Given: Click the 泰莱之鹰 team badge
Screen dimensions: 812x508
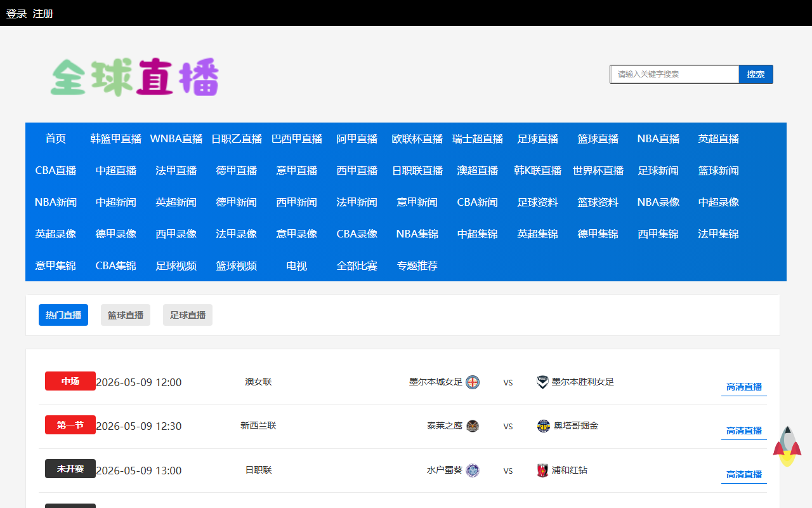Looking at the screenshot, I should coord(473,426).
